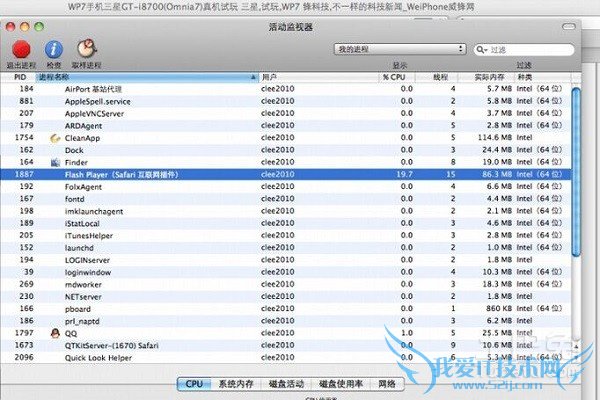Select the Flash Player process row
Viewport: 600px width, 400px height.
pos(285,175)
